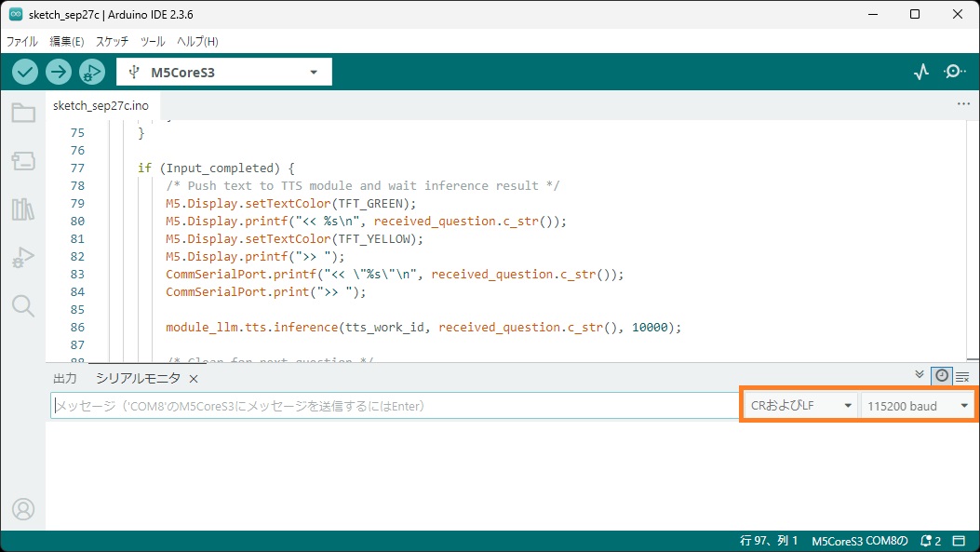The image size is (980, 552).
Task: Open the Serial Plotter icon
Action: tap(921, 72)
